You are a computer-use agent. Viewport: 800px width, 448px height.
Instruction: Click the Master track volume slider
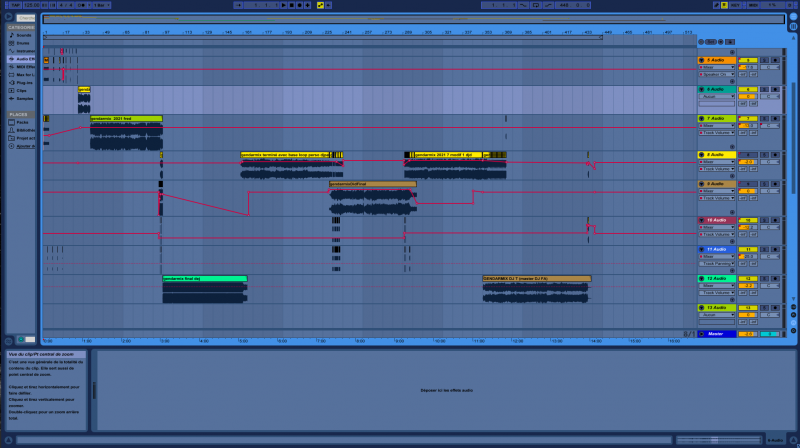[x=748, y=333]
